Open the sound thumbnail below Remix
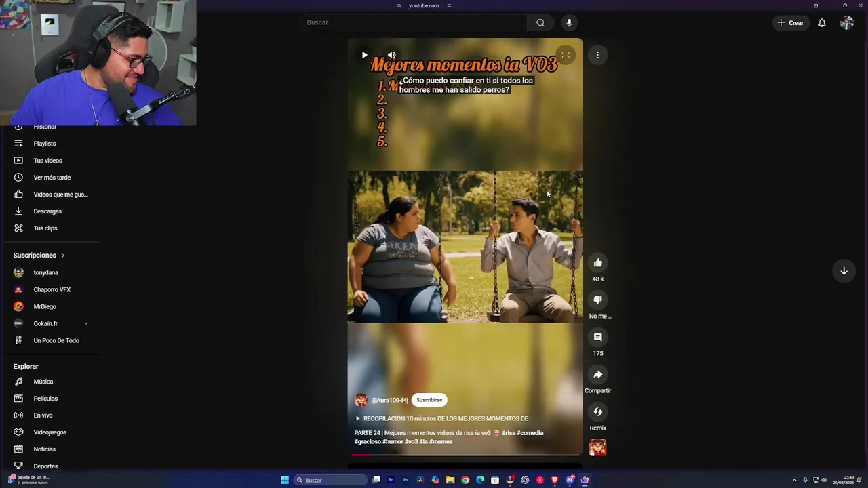 pos(597,447)
